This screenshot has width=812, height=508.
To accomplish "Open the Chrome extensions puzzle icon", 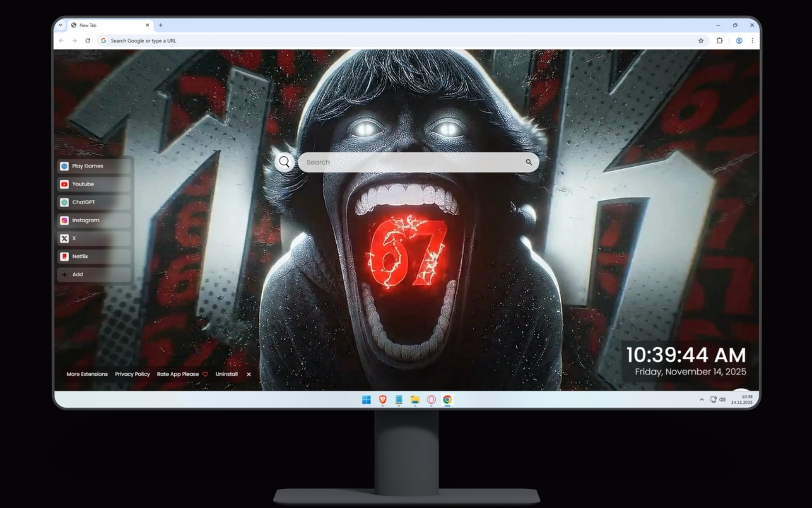I will click(719, 40).
